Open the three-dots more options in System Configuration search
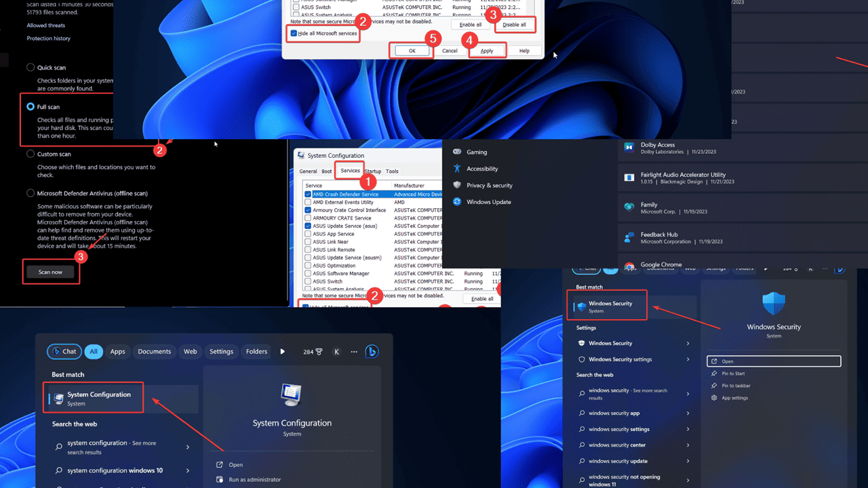This screenshot has width=868, height=488. pos(353,352)
